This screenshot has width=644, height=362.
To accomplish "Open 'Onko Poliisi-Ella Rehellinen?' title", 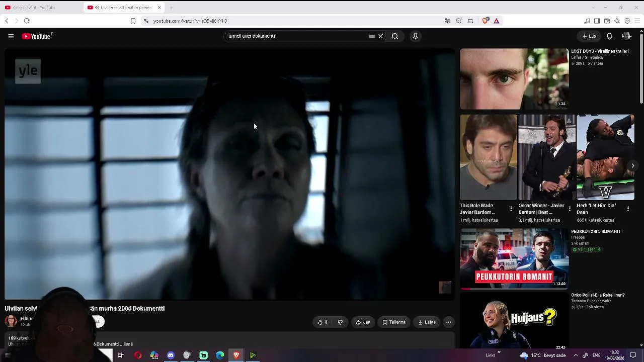I will point(598,295).
